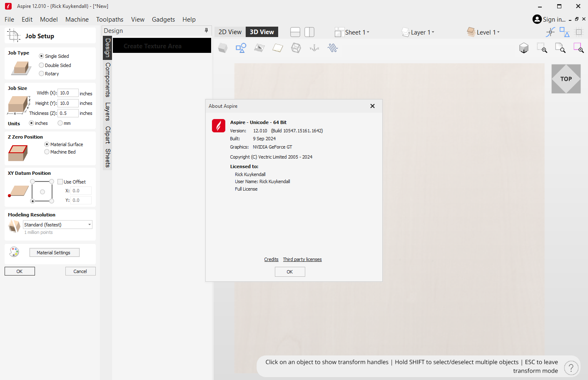Viewport: 588px width, 380px height.
Task: Toggle the vector shapes display icon
Action: click(x=241, y=48)
